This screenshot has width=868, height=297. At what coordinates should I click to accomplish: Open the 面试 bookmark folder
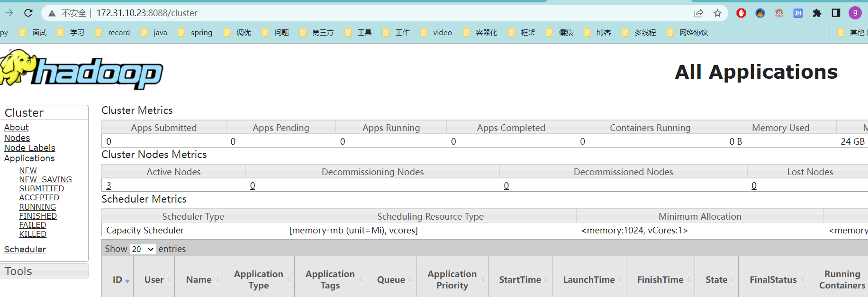tap(33, 32)
